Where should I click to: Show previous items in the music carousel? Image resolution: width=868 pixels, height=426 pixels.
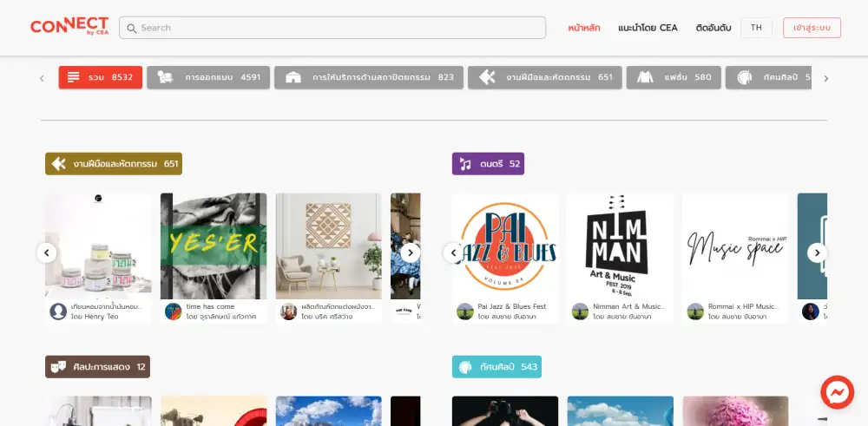(453, 252)
